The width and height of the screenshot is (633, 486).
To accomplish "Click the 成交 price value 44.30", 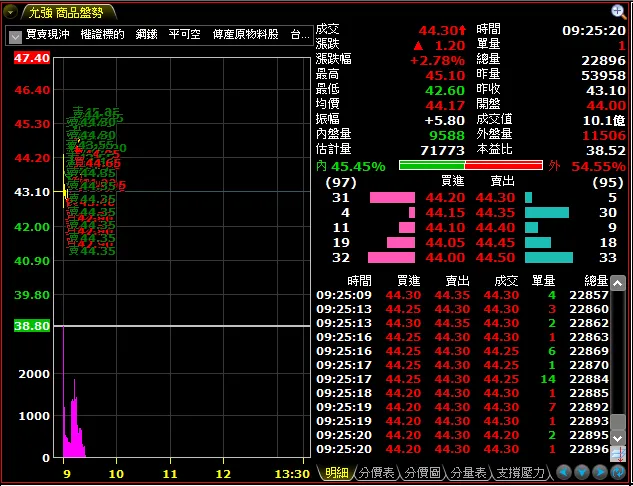I will coord(442,30).
